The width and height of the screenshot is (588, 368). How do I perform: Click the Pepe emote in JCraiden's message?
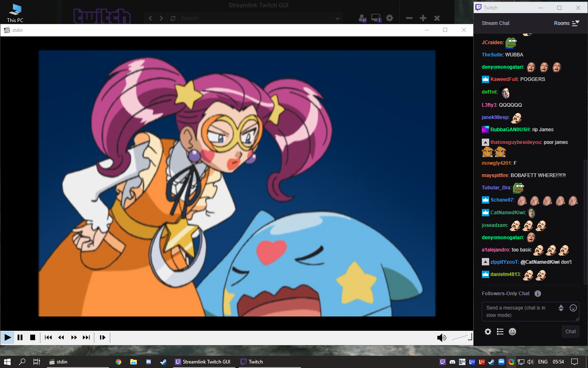pyautogui.click(x=511, y=42)
